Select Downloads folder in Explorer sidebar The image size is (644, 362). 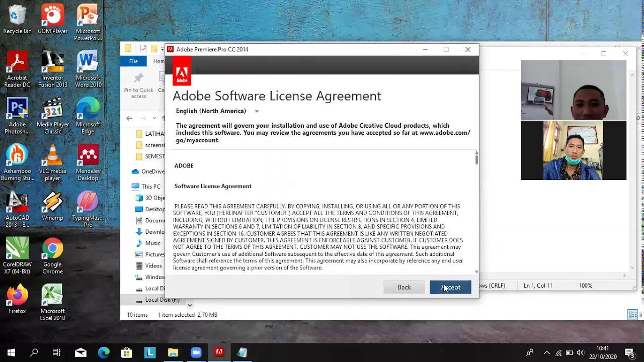tap(150, 232)
